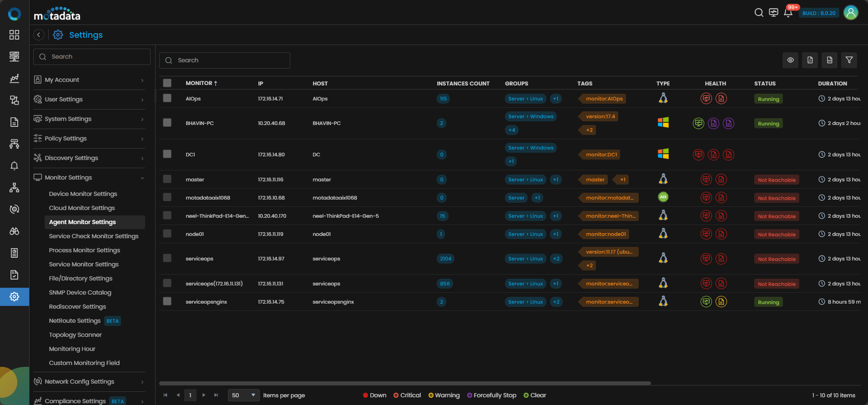Click yellow health icon for serviceopsnginx
The height and width of the screenshot is (405, 868).
point(721,302)
